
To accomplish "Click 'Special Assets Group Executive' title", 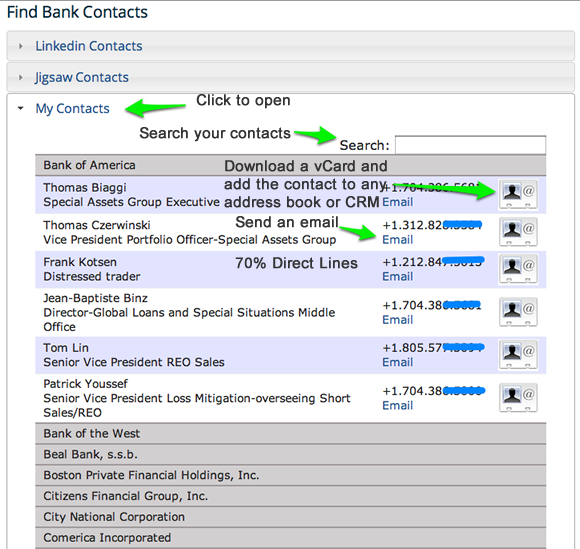I will click(x=131, y=202).
